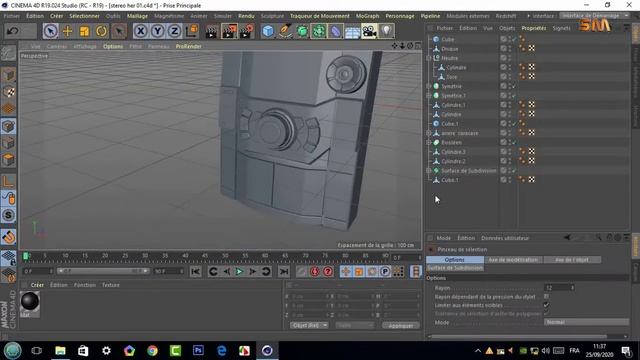Viewport: 640px width, 360px height.
Task: Switch to Model mode in left palette
Action: [x=8, y=75]
